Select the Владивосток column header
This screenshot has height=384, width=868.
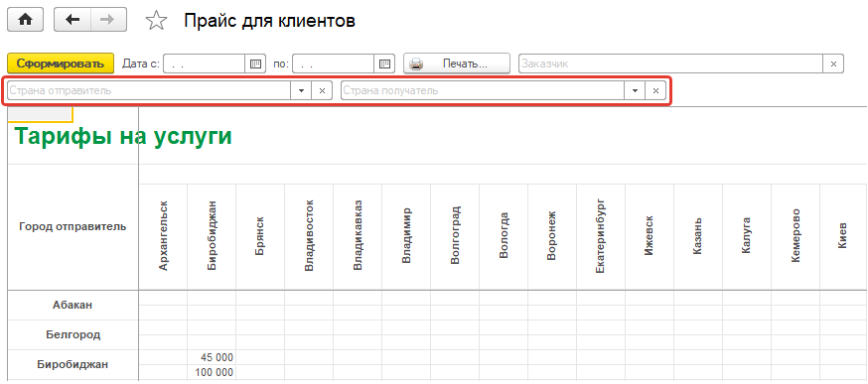[x=309, y=236]
